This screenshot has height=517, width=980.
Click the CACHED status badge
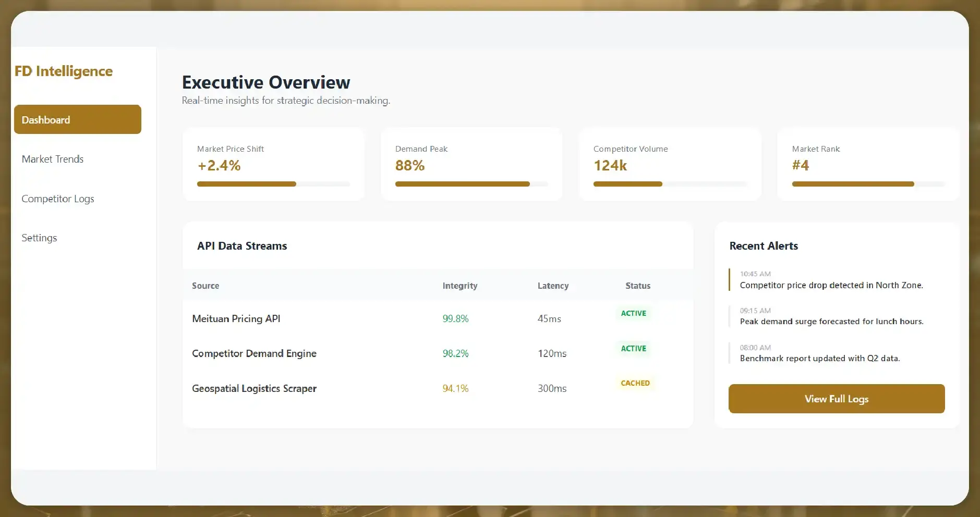click(x=635, y=383)
